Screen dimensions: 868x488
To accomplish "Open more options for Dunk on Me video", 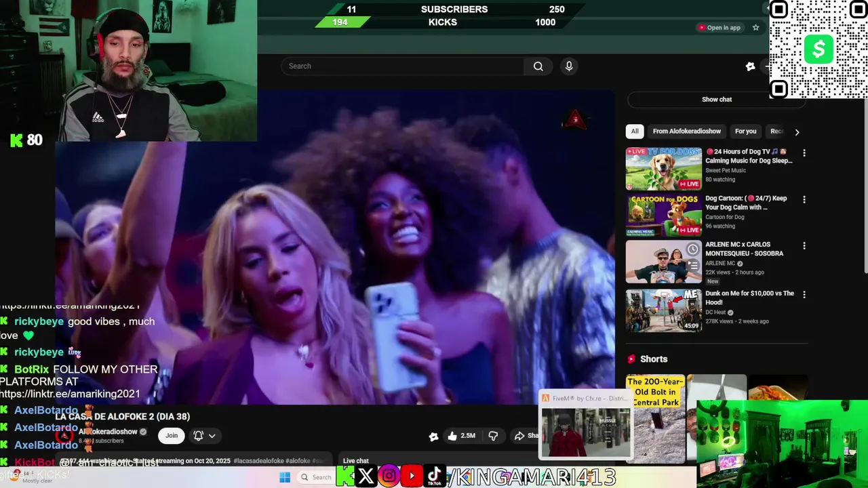I will pos(804,295).
